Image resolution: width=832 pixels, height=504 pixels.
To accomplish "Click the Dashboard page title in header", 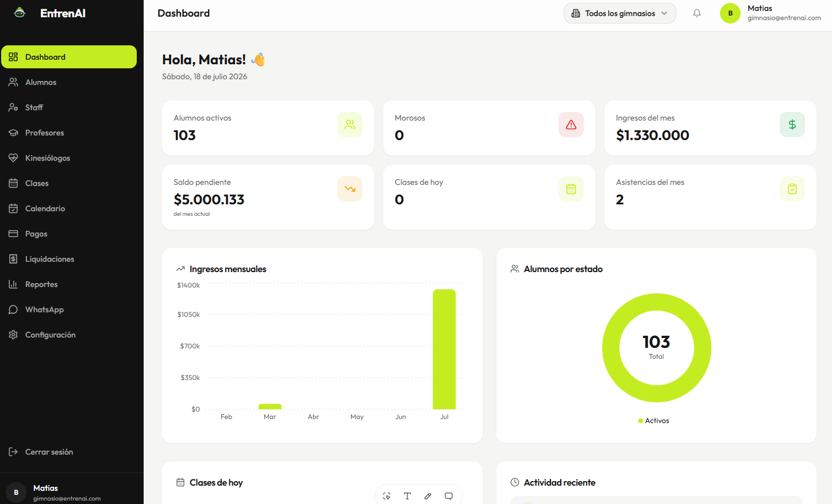I will 184,13.
